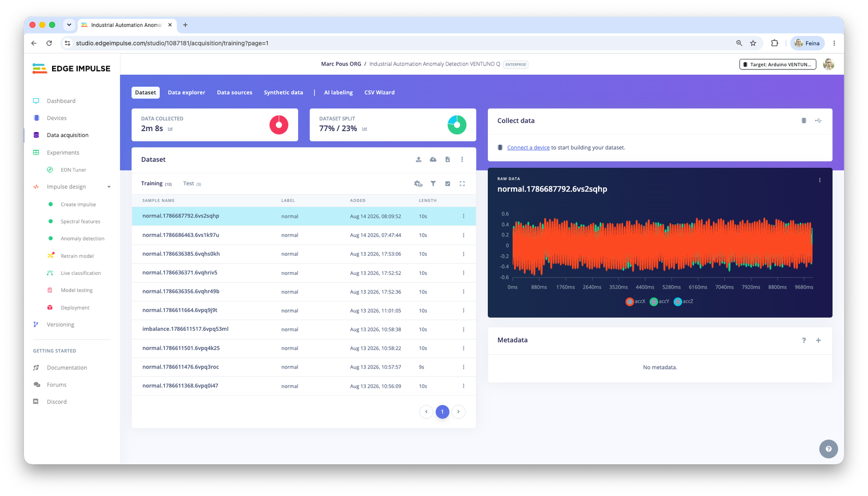
Task: Click the browser address bar URL
Action: click(172, 43)
